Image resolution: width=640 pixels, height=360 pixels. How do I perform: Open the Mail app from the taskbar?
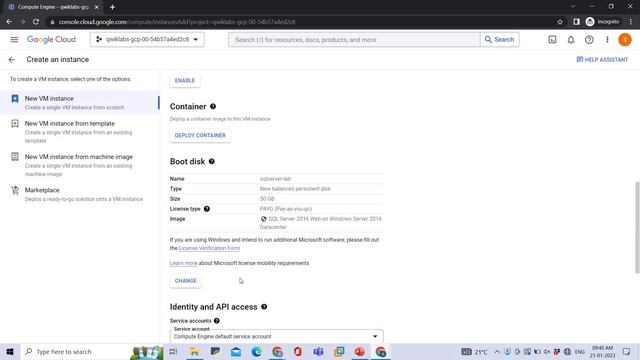pyautogui.click(x=236, y=351)
